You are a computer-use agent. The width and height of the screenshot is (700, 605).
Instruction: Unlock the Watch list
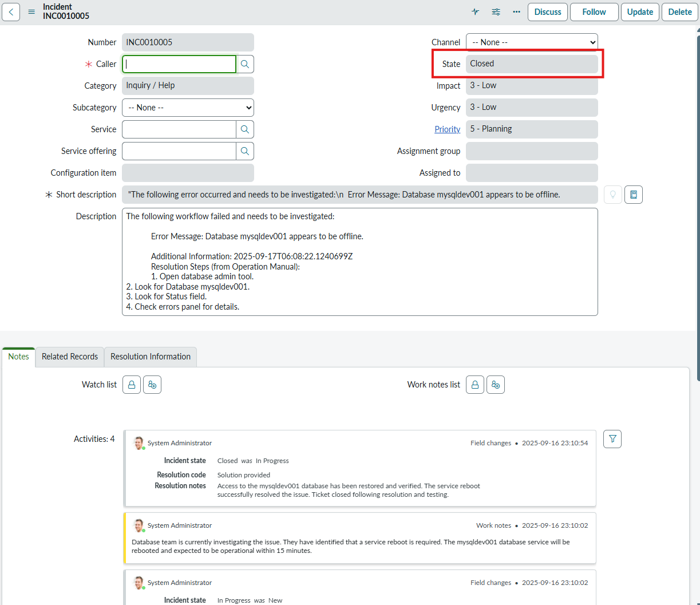click(x=131, y=384)
